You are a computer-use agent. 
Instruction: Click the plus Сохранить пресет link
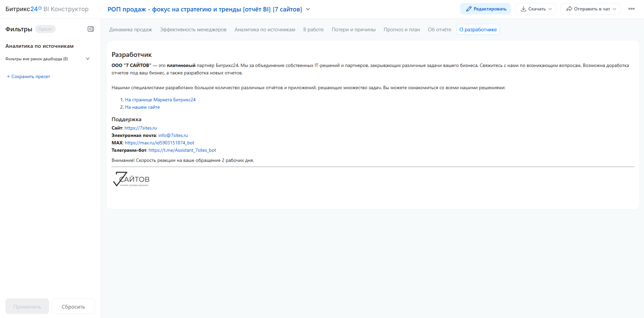tap(28, 77)
